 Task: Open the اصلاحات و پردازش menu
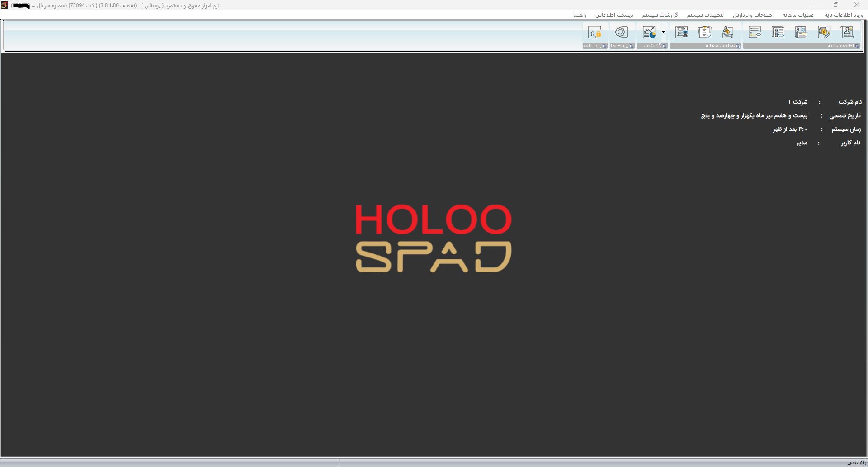tap(753, 15)
